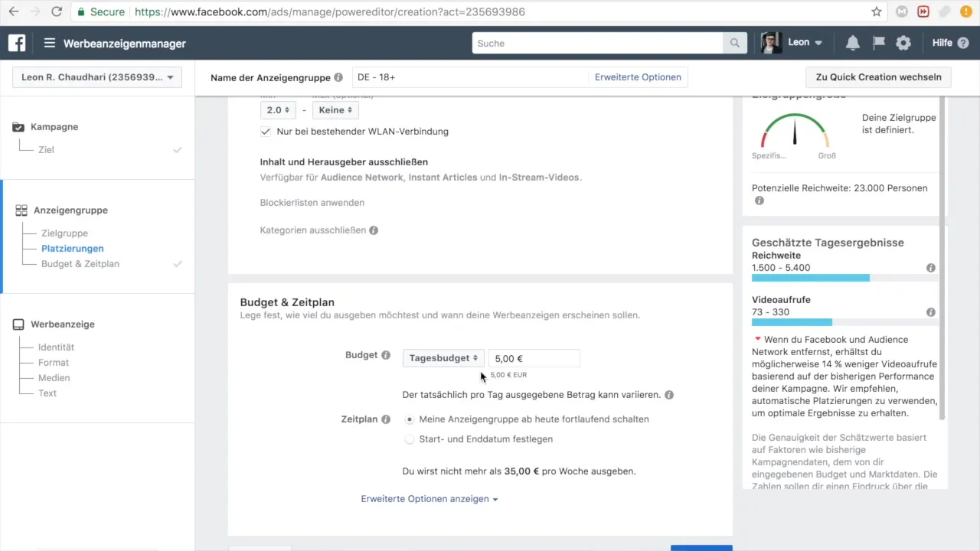This screenshot has width=980, height=551.
Task: Click the budget amount field 5,00 €
Action: [x=534, y=358]
